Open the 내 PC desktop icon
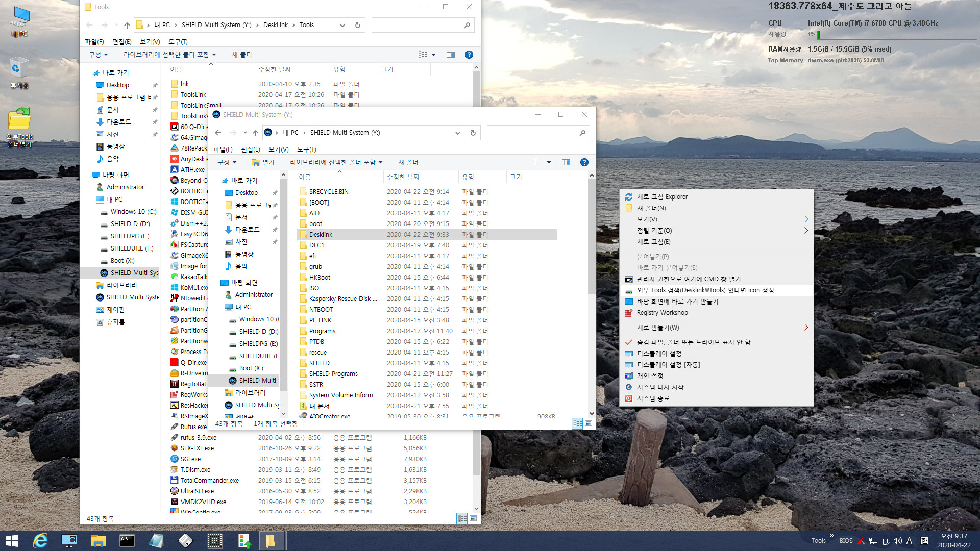The height and width of the screenshot is (551, 980). click(20, 21)
